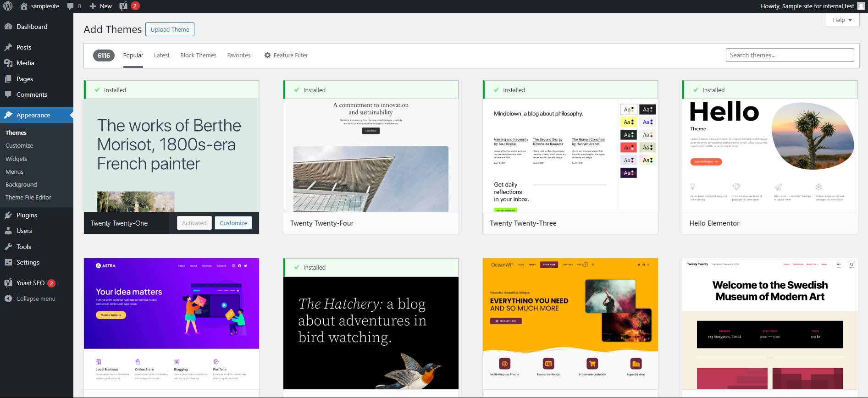868x398 pixels.
Task: Click the Pages sidebar icon
Action: [x=8, y=79]
